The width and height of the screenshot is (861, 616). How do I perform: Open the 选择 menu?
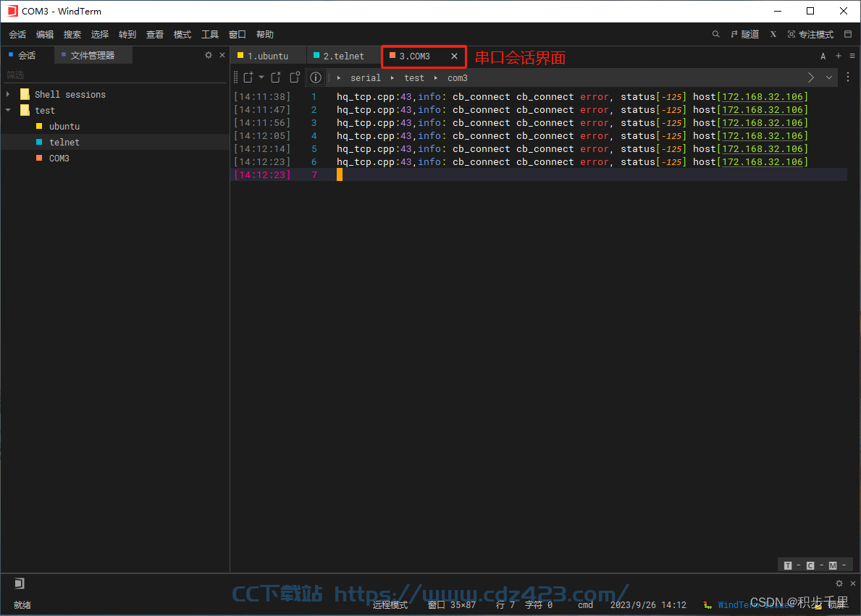coord(100,34)
